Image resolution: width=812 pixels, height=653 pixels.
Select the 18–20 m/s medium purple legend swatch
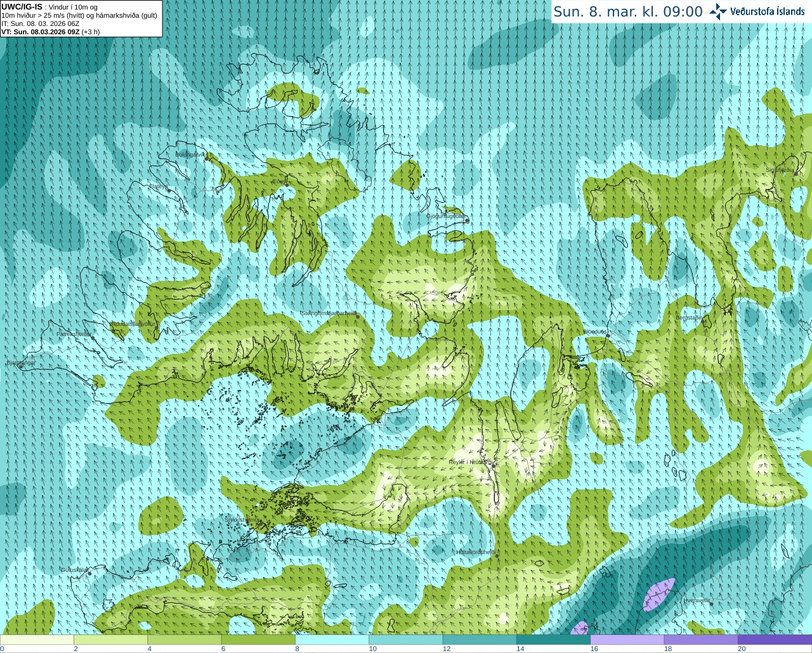(700, 640)
